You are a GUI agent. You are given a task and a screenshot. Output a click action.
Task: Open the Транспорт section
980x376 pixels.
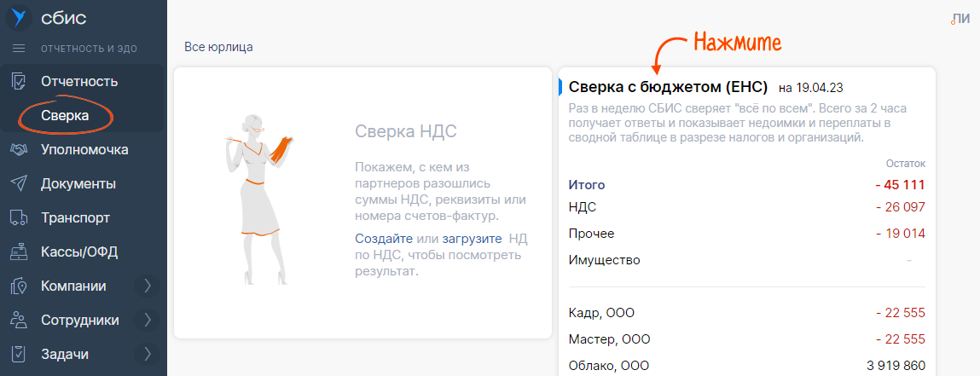76,218
